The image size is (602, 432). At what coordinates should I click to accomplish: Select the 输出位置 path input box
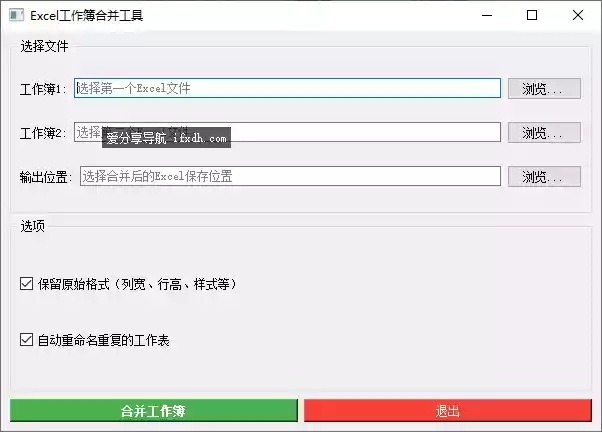(289, 176)
